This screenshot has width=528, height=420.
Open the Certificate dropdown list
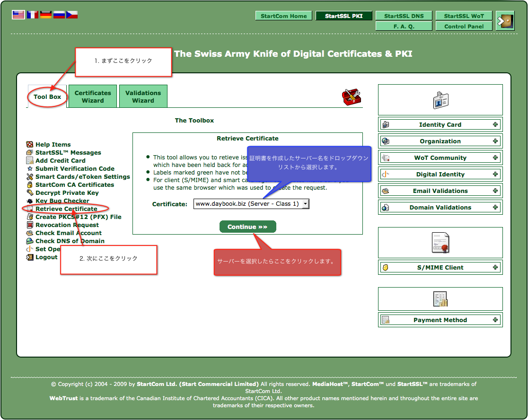[x=251, y=204]
